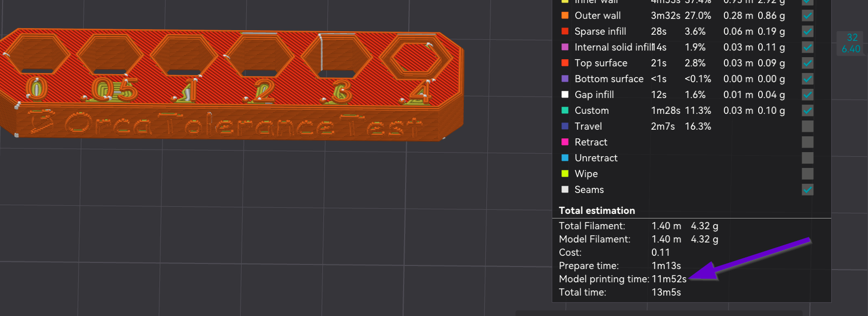Click the Cost value 0.11
The width and height of the screenshot is (868, 316).
tap(661, 253)
